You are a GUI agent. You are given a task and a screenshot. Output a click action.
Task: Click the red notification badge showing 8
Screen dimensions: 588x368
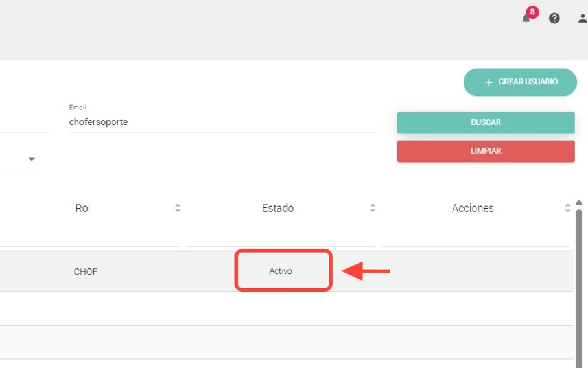click(532, 12)
